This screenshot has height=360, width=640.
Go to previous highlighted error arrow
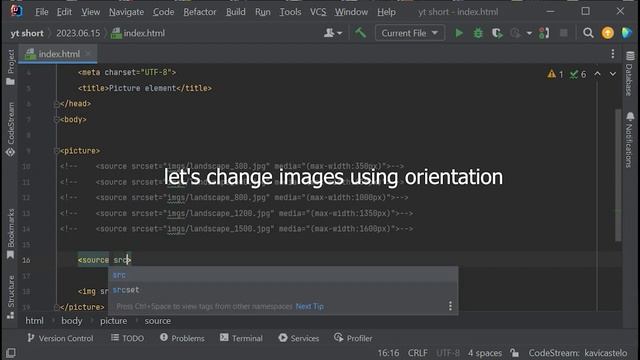click(598, 74)
